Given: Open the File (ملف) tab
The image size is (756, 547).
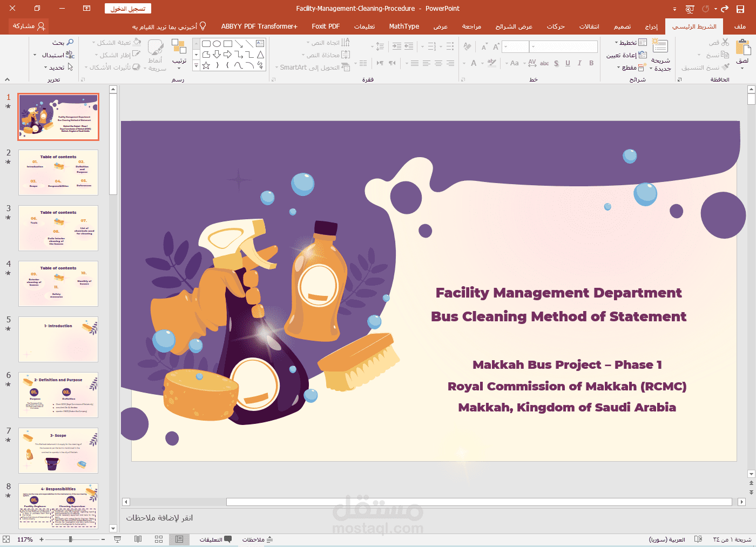Looking at the screenshot, I should (740, 26).
